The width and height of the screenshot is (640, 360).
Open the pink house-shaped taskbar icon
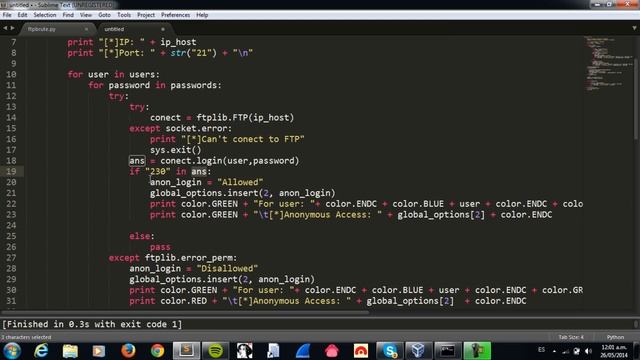332,351
